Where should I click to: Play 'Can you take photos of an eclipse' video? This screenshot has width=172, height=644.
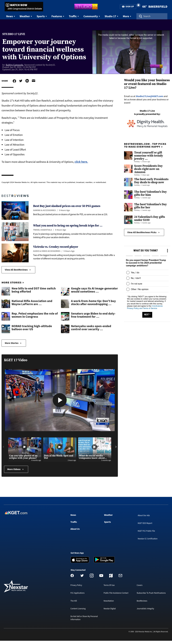coord(25,447)
